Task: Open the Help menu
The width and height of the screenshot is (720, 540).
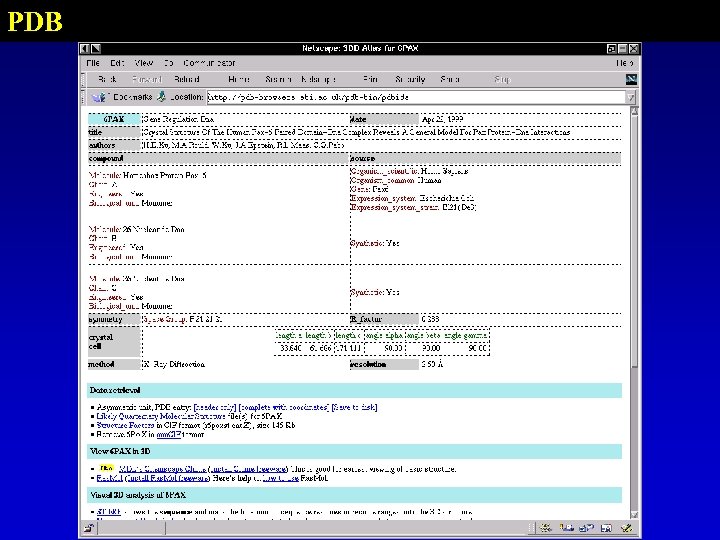Action: (624, 63)
